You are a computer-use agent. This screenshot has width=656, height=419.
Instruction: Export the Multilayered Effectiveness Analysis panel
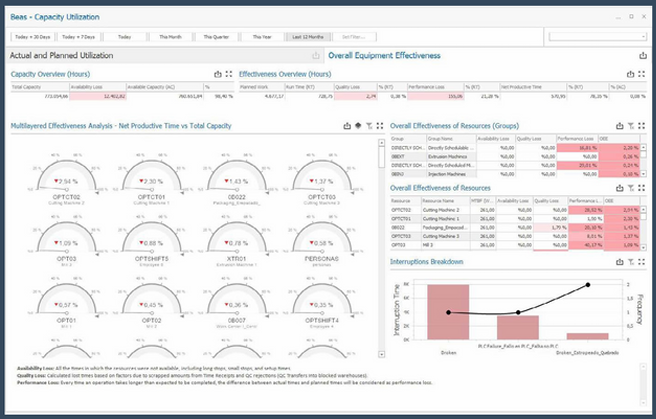coord(347,125)
